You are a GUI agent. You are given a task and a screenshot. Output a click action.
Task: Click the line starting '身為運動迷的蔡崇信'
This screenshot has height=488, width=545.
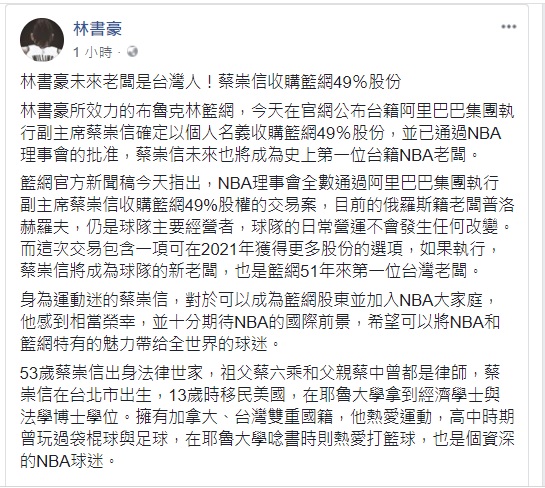click(258, 300)
